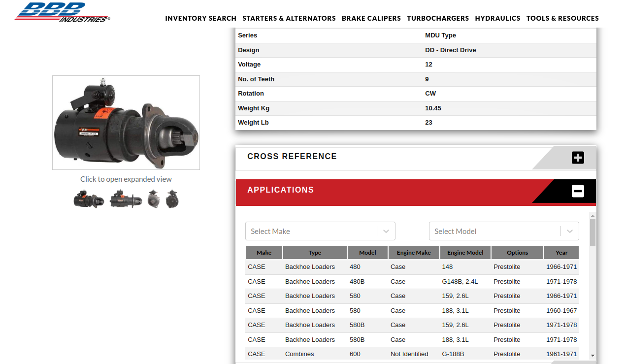This screenshot has width=625, height=364.
Task: Click the 'No. of Teeth' label
Action: (x=256, y=79)
